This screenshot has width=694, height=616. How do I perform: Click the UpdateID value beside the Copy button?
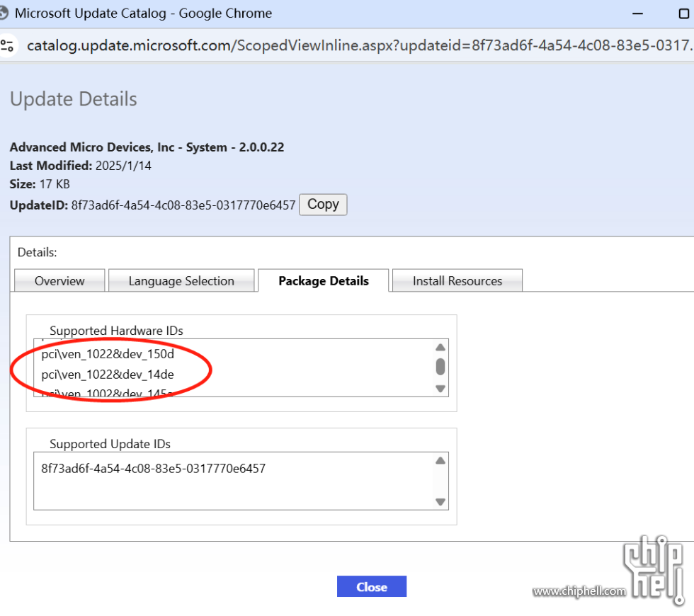pyautogui.click(x=183, y=205)
